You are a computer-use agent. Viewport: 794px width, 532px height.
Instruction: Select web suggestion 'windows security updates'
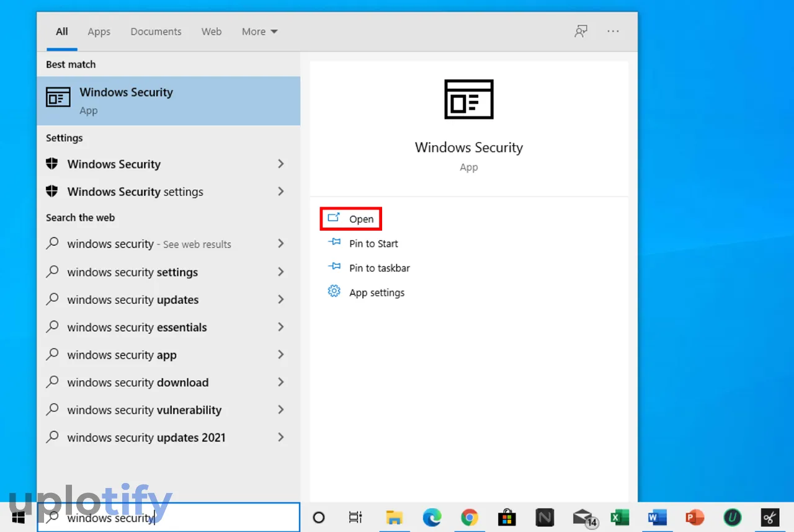(x=169, y=299)
